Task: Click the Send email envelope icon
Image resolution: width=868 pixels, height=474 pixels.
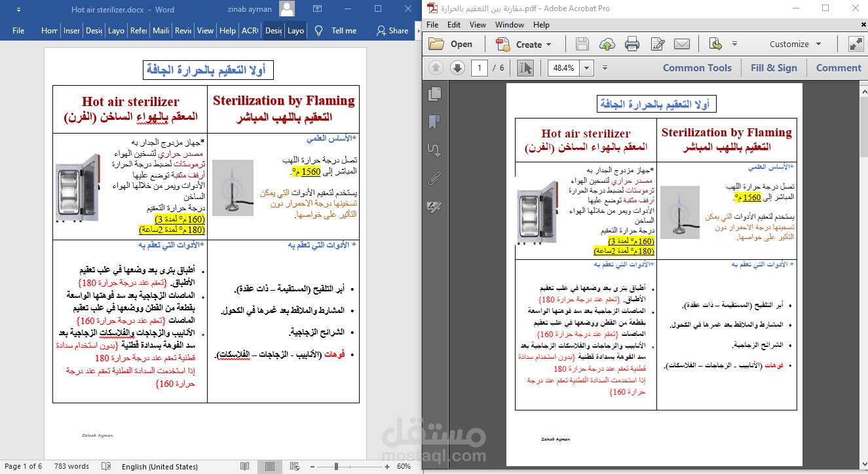Action: point(682,45)
